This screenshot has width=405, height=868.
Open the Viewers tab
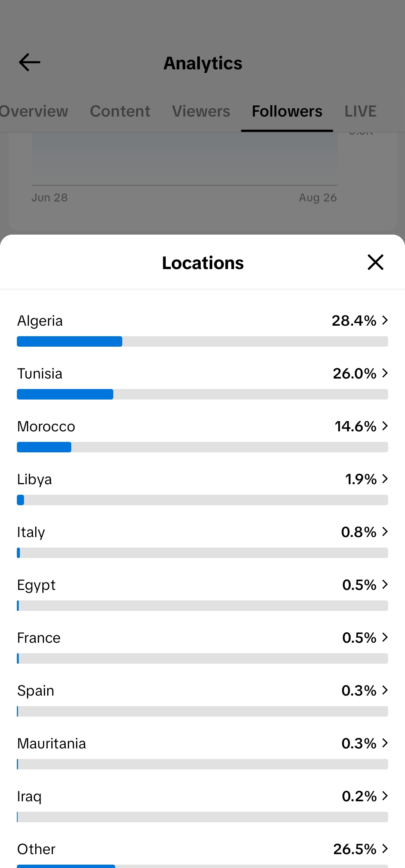coord(201,111)
